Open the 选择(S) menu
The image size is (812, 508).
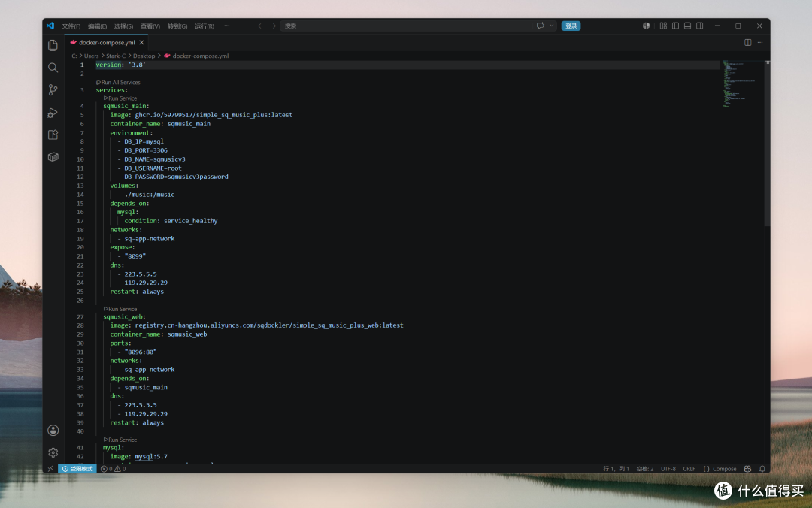click(x=123, y=26)
